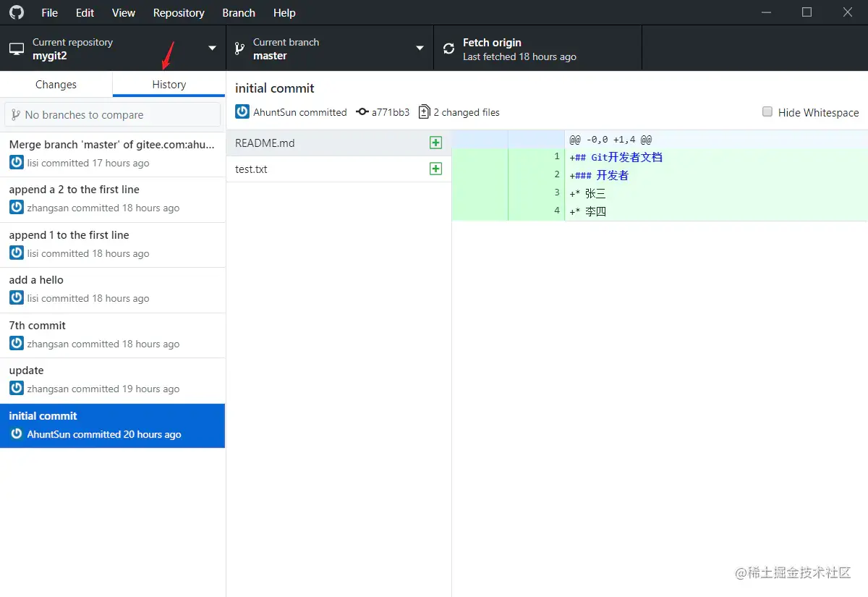Click AhuntSun avatar in selected history row
The height and width of the screenshot is (597, 868).
coord(17,434)
